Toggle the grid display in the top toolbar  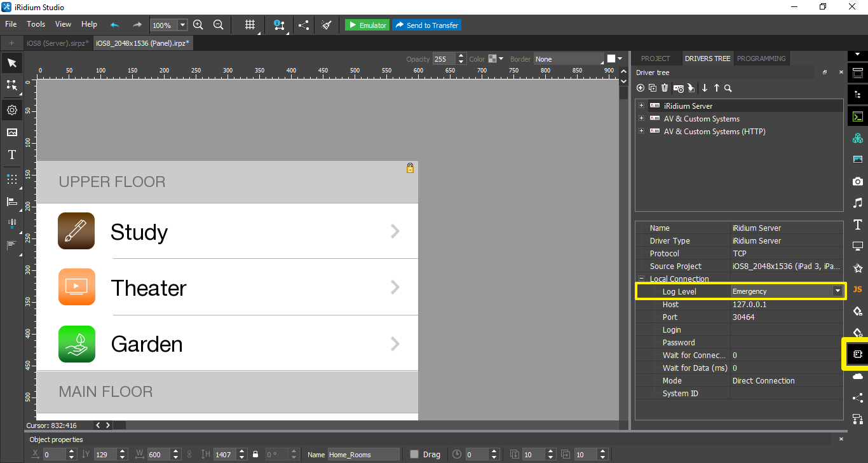click(248, 25)
